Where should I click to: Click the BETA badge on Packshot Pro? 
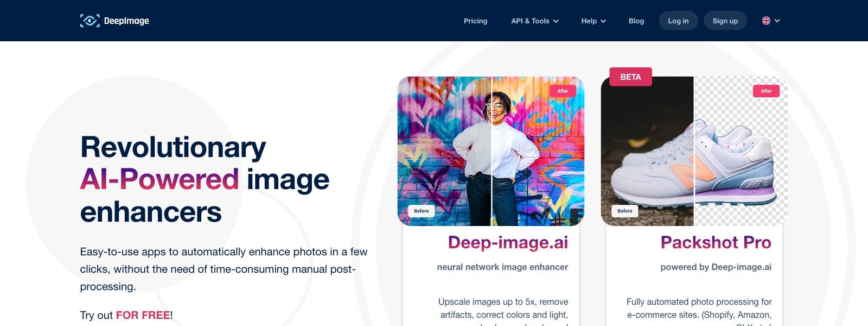[x=630, y=77]
